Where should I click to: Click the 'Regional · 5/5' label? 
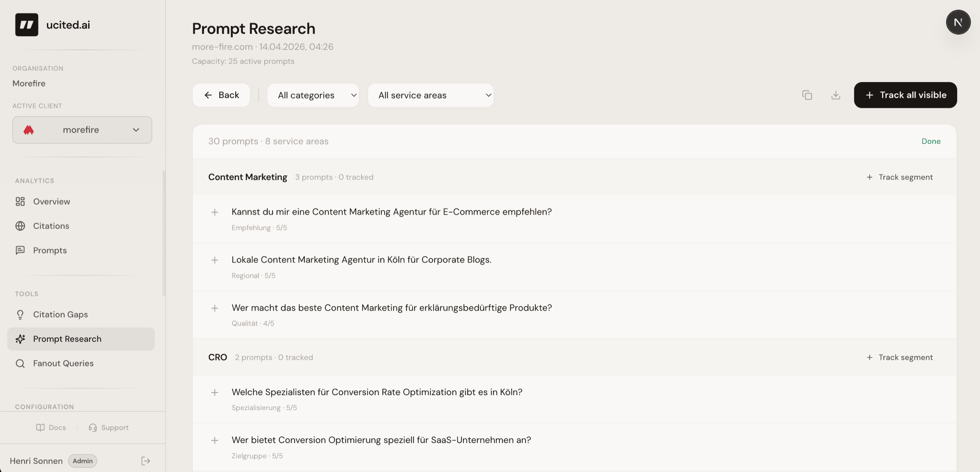(254, 275)
